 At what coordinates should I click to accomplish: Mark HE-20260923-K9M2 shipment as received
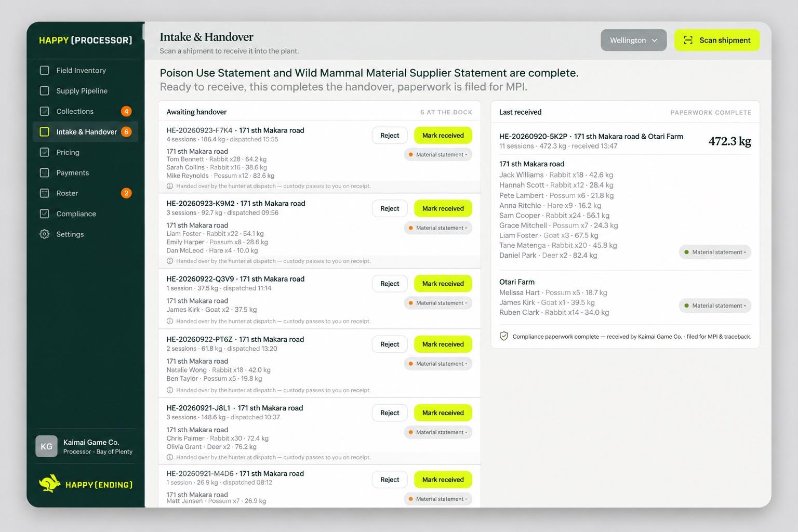(x=443, y=208)
